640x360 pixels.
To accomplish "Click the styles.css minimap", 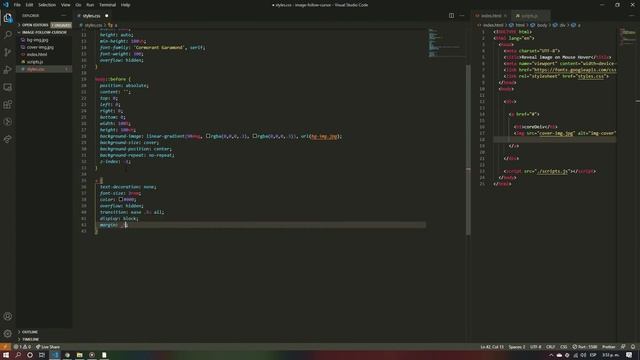I will 446,43.
